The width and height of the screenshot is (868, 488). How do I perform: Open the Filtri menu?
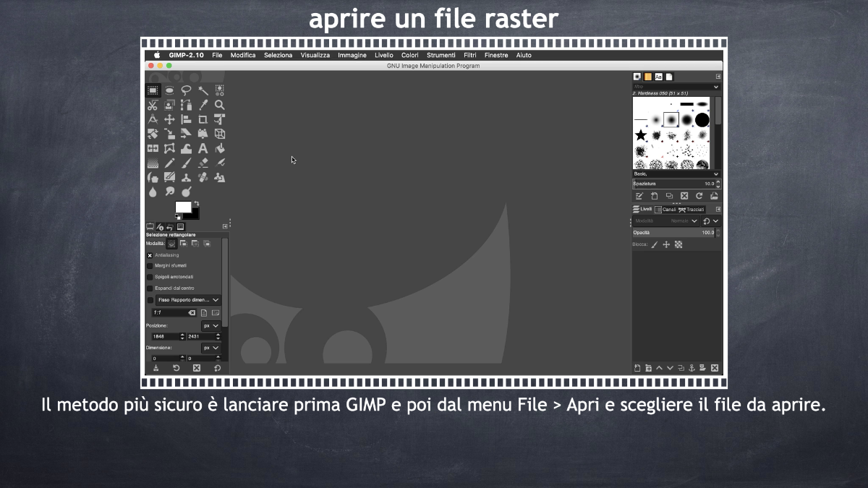point(469,56)
